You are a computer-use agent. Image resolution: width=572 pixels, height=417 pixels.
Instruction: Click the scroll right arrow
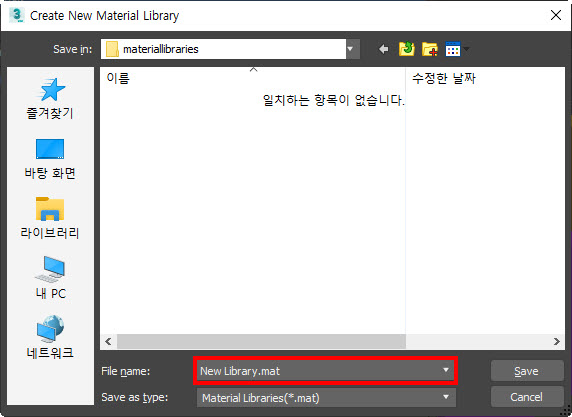point(556,341)
